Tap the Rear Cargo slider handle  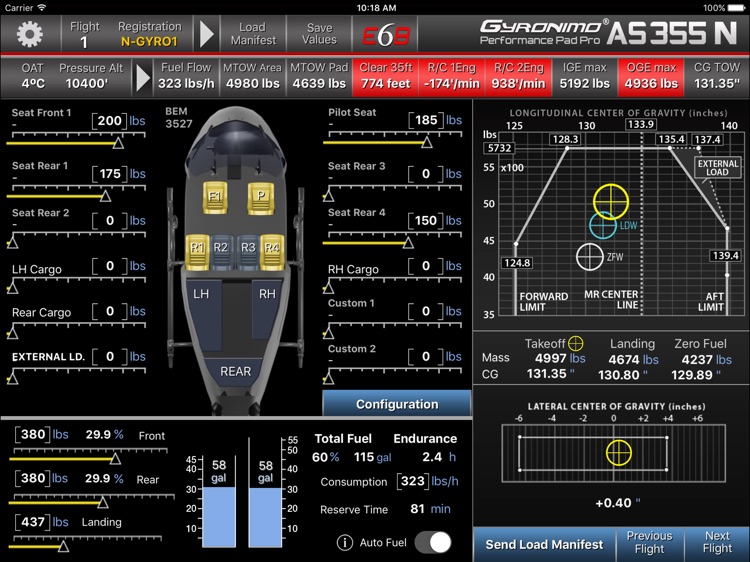(x=12, y=333)
